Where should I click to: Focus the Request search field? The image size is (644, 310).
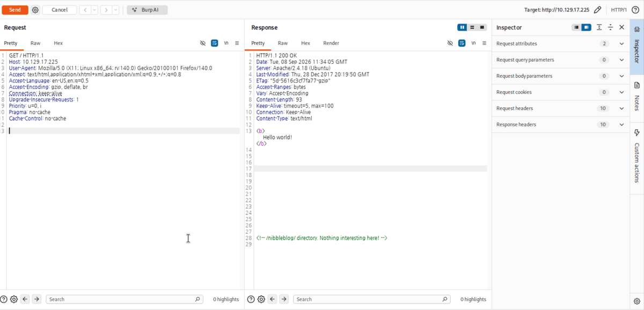pos(125,299)
